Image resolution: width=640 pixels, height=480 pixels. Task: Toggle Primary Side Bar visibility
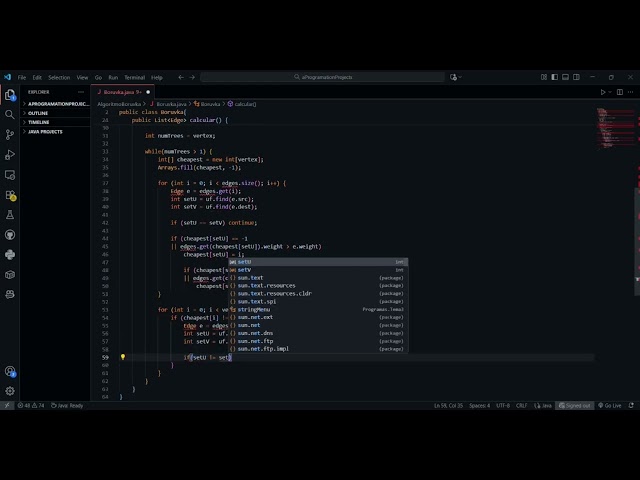[554, 77]
